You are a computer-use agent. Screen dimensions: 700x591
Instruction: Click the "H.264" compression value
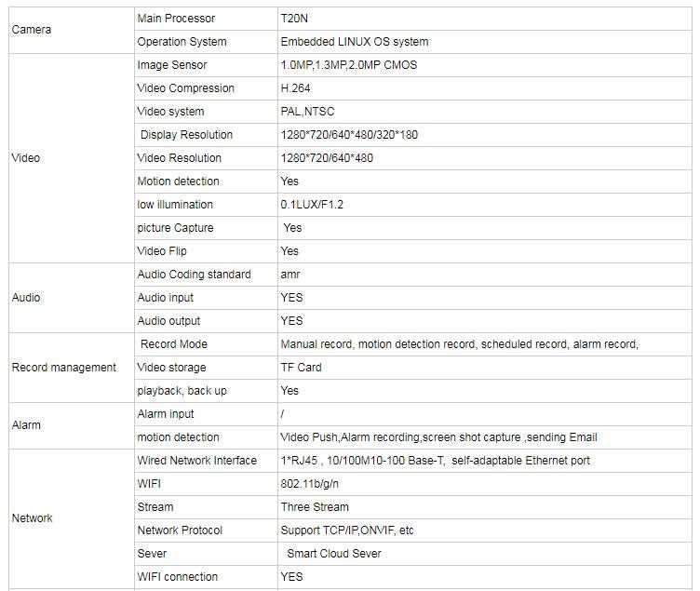pyautogui.click(x=295, y=88)
